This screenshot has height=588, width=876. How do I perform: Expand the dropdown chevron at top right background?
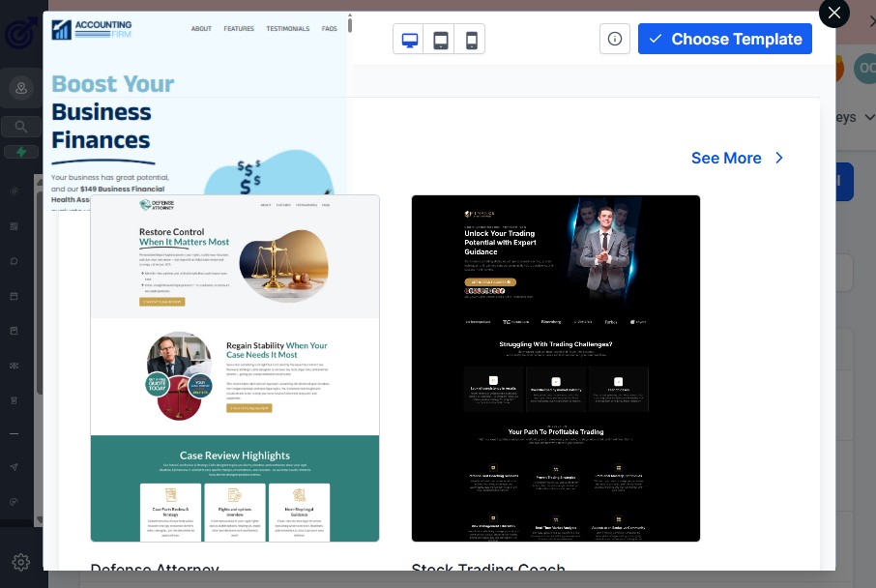click(x=869, y=117)
